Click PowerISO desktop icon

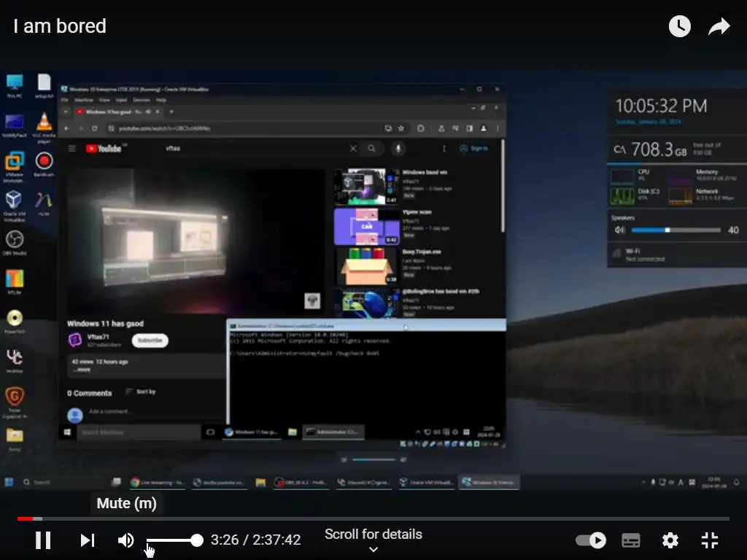pos(15,322)
